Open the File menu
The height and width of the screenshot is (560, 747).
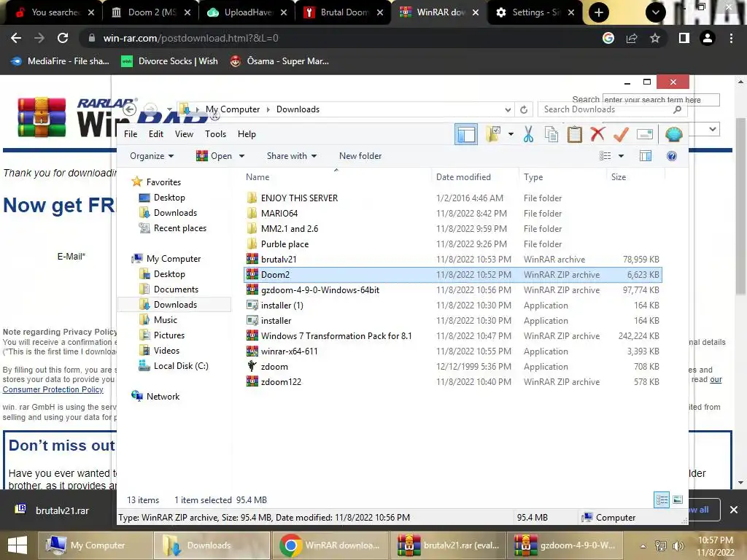pos(131,134)
